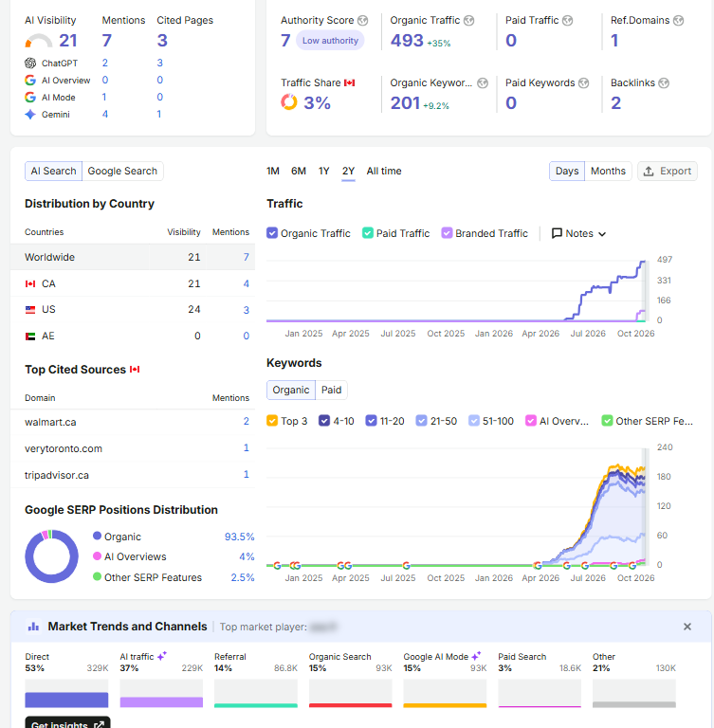Click the Gemini sparkle icon
The width and height of the screenshot is (714, 728).
[x=30, y=114]
